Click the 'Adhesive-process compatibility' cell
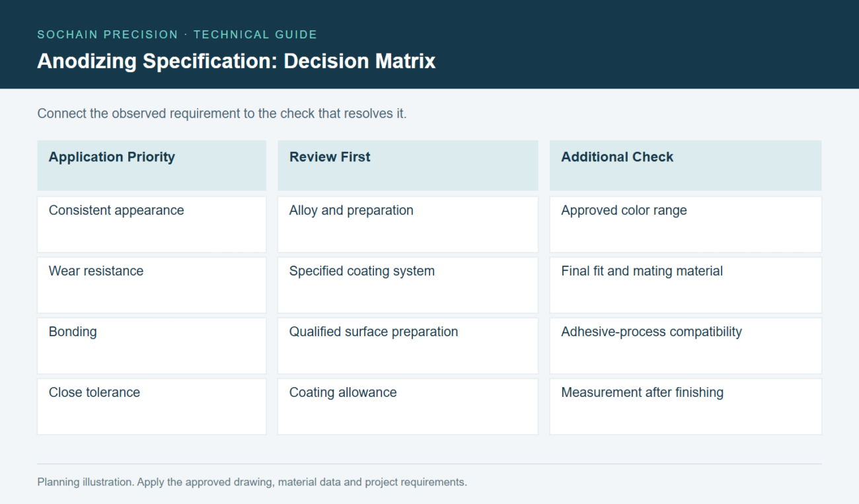 (x=685, y=345)
